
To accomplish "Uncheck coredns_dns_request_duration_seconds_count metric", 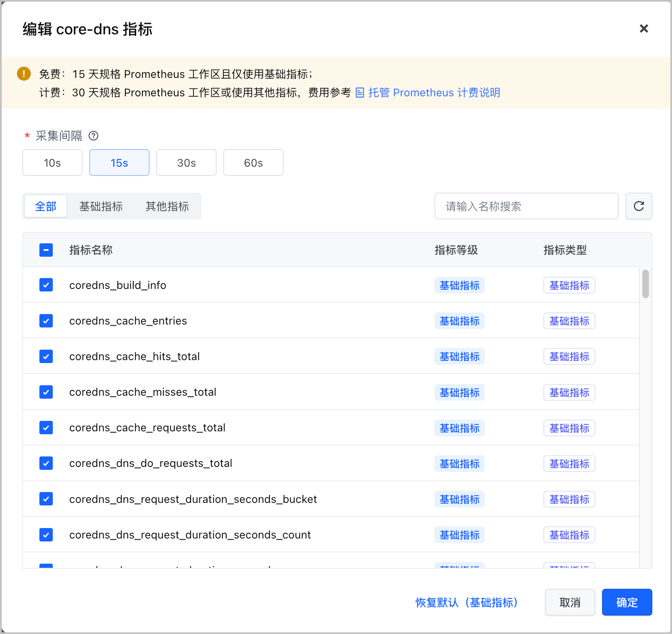I will click(46, 535).
